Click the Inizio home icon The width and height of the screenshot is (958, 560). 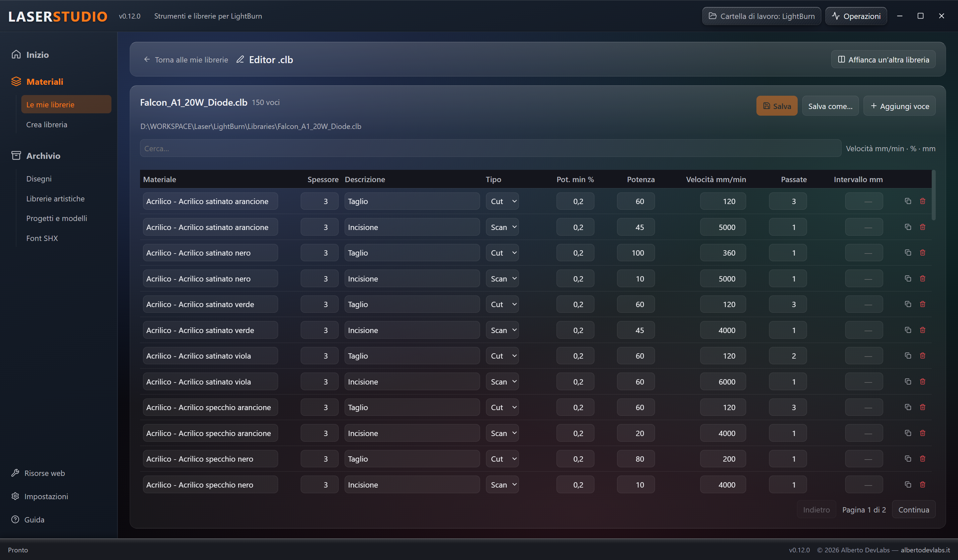16,54
